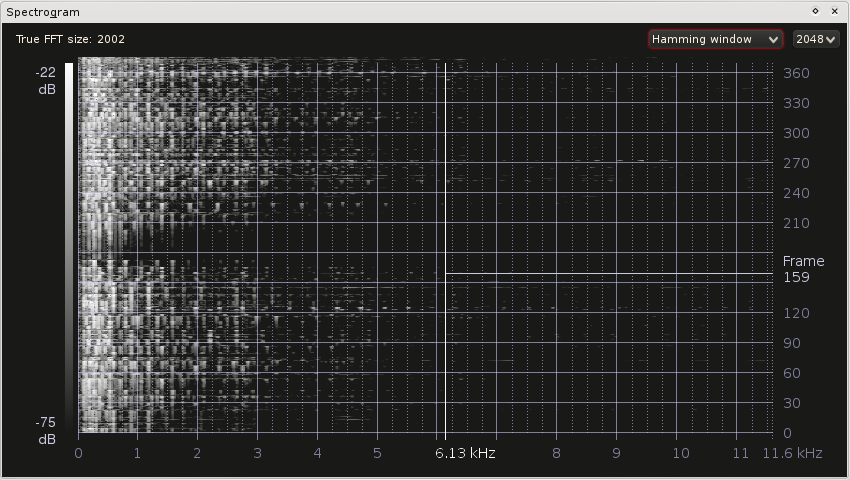Click the 'True FFT size: 2002' label
This screenshot has width=850, height=480.
pos(70,39)
